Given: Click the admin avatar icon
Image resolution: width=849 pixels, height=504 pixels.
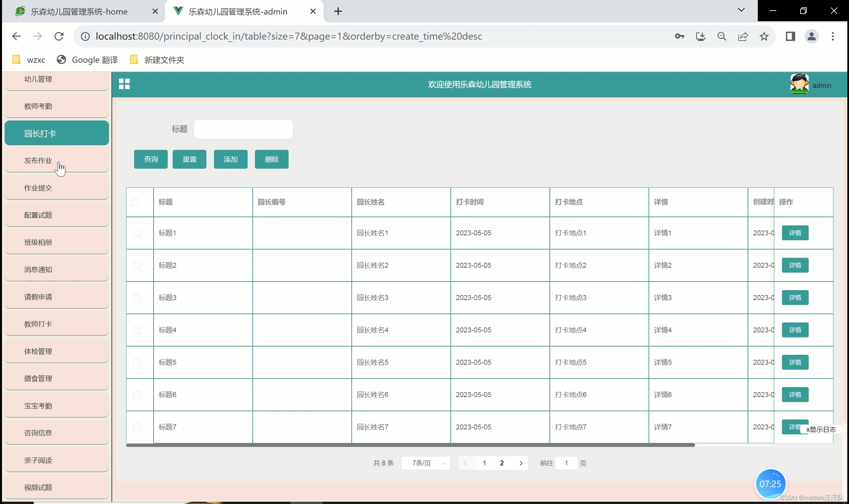Looking at the screenshot, I should click(799, 84).
